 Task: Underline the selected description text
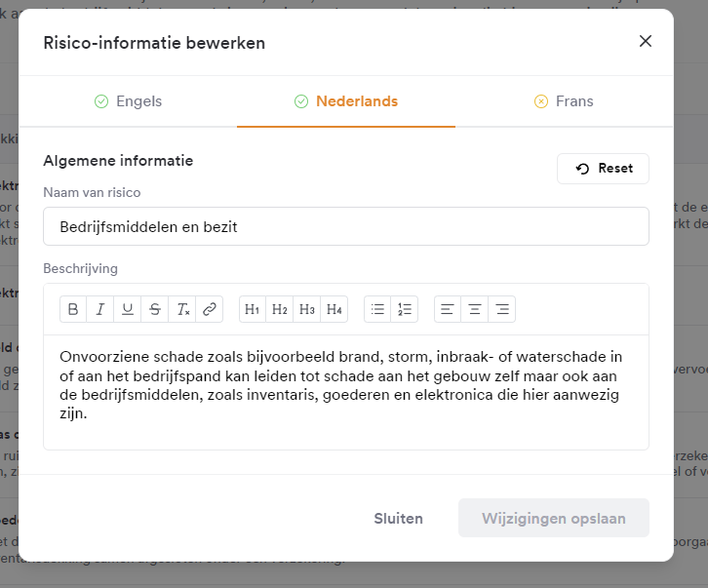[x=128, y=309]
